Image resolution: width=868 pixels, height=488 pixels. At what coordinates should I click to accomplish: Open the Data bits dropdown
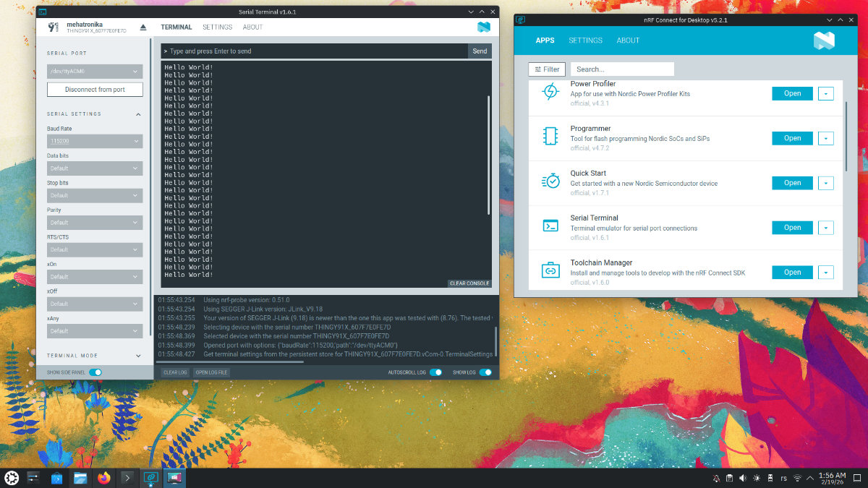(95, 168)
